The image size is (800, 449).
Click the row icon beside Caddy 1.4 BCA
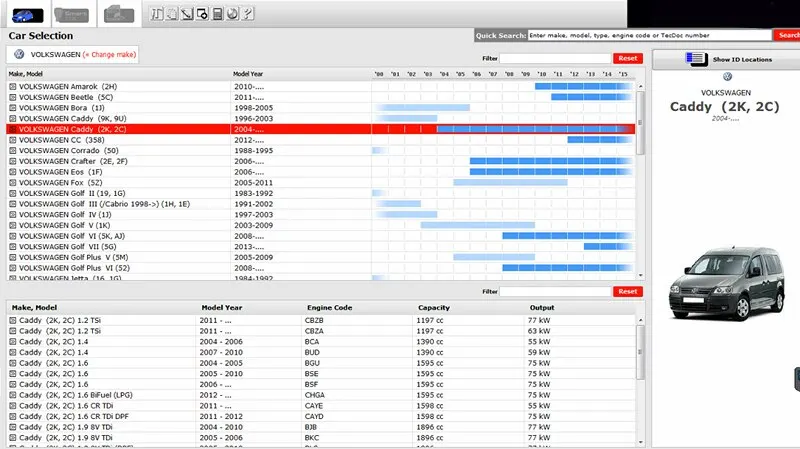[13, 342]
